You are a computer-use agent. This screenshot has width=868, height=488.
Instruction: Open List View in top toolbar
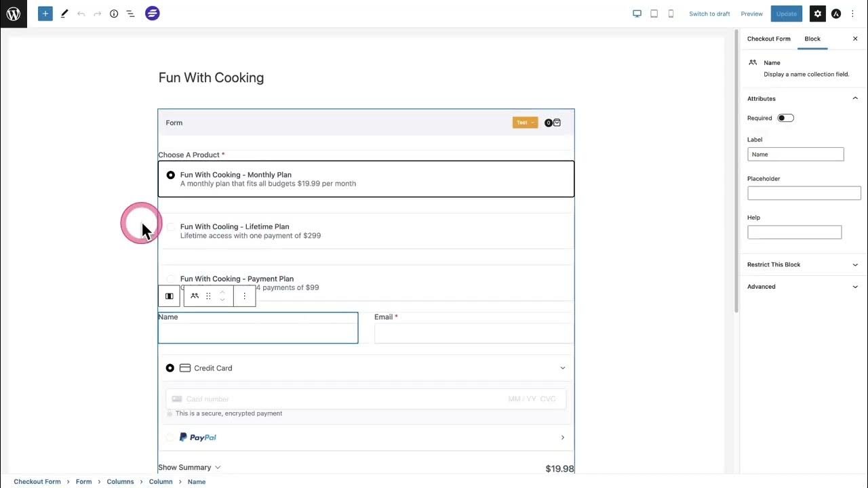tap(130, 14)
